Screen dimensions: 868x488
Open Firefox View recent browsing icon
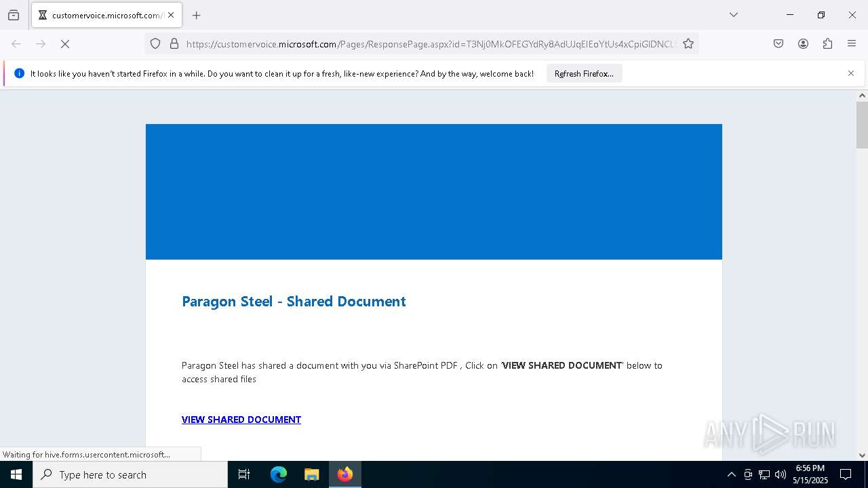pos(14,15)
